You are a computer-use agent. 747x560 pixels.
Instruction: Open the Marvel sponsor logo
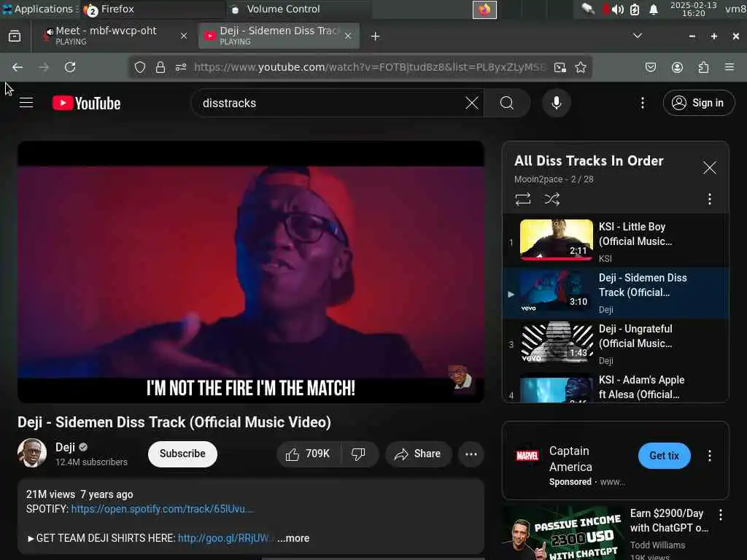pos(527,456)
